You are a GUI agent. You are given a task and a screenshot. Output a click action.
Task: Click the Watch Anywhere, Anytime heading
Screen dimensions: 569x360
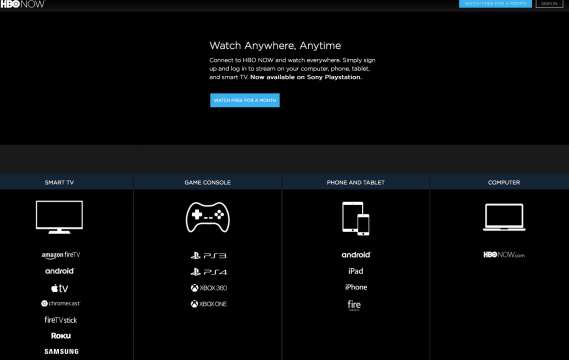tap(275, 46)
